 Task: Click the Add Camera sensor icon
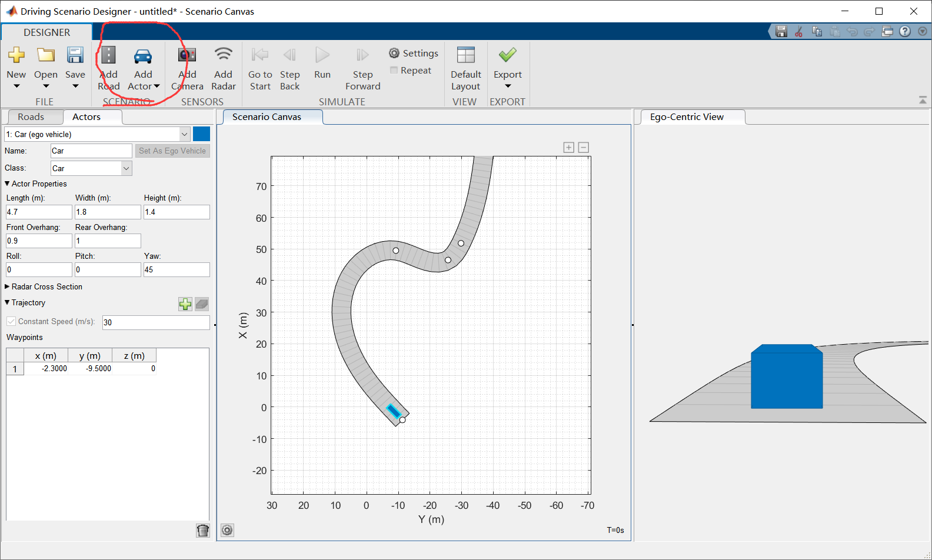click(187, 55)
